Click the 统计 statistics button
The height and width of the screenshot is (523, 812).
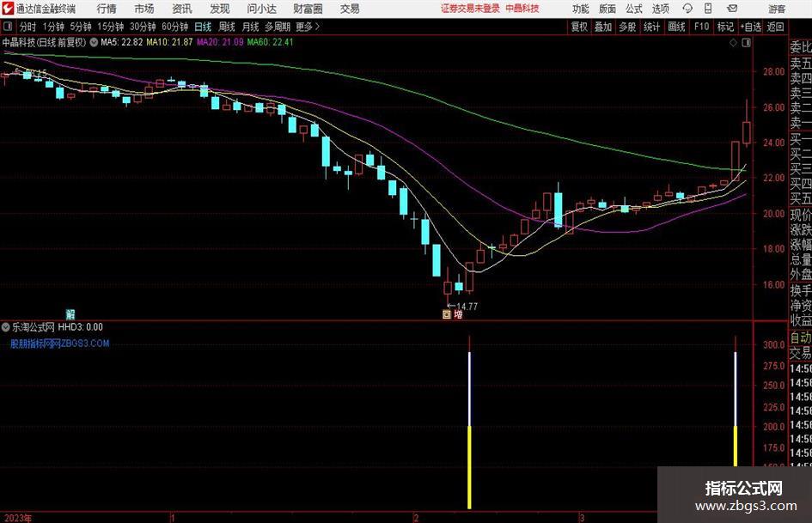[x=651, y=27]
